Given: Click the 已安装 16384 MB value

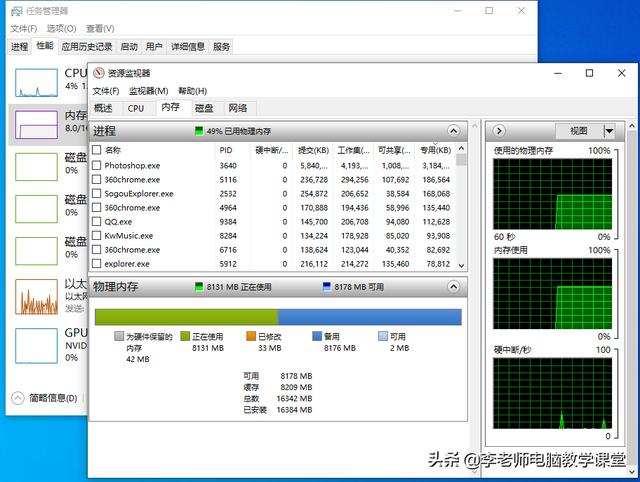Looking at the screenshot, I should pos(294,410).
